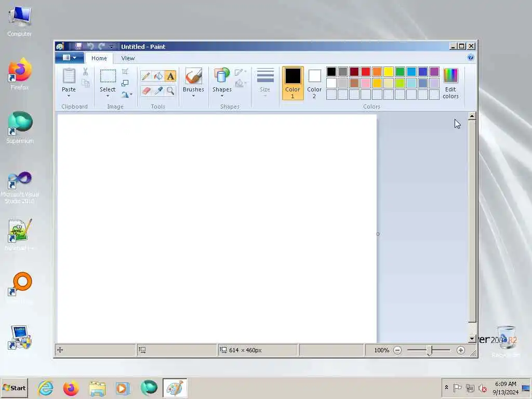The height and width of the screenshot is (399, 532).
Task: Pick the pink rose color swatch
Action: click(x=366, y=83)
